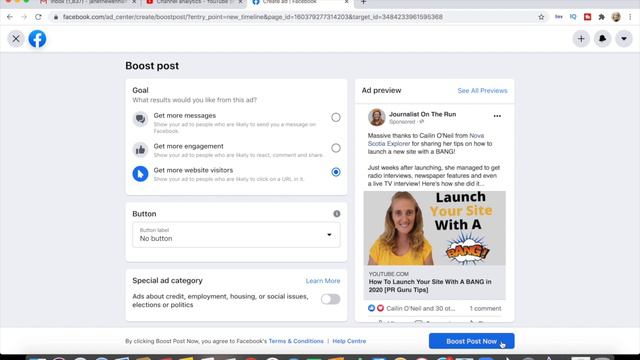The height and width of the screenshot is (360, 640).
Task: Open notifications bell icon
Action: tap(602, 39)
